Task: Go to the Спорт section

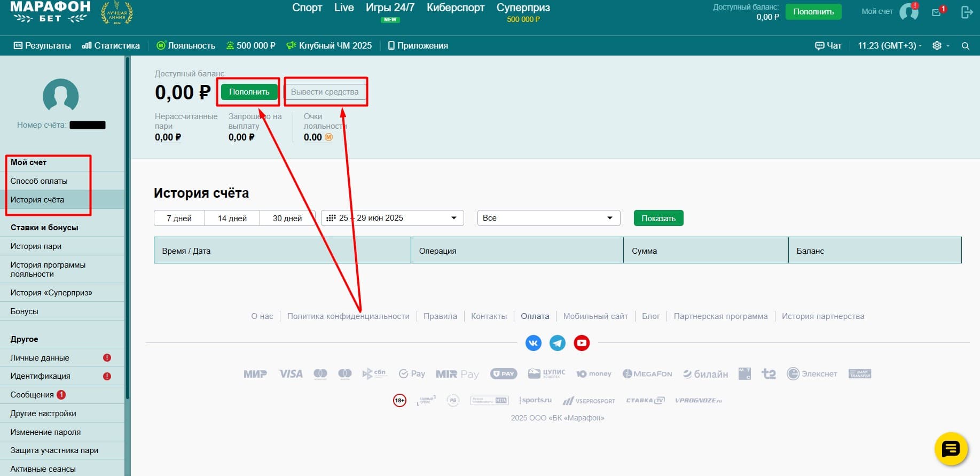Action: point(307,8)
